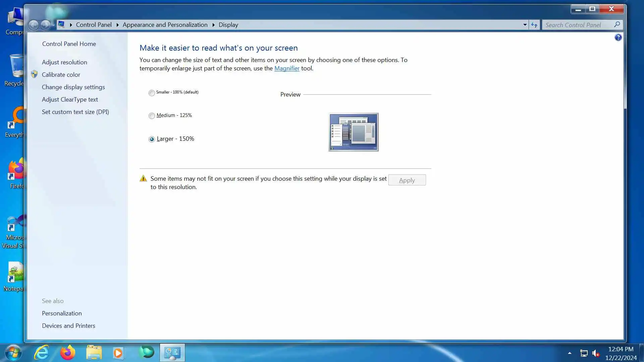Open Set custom text size (DPI)

coord(75,112)
